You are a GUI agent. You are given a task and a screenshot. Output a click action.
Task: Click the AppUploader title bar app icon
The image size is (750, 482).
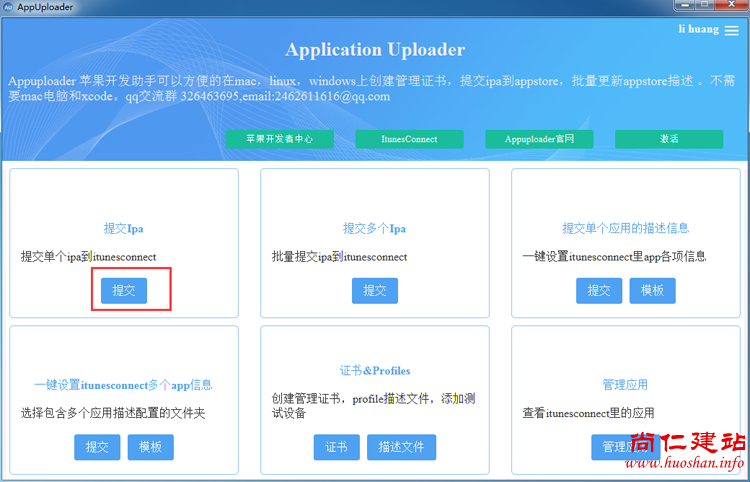[8, 8]
